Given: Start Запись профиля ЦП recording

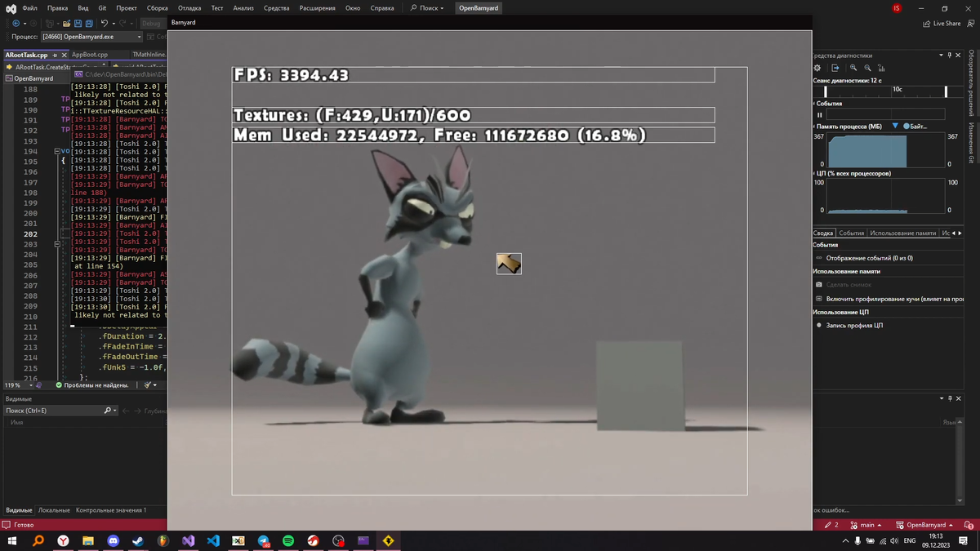Looking at the screenshot, I should coord(854,325).
